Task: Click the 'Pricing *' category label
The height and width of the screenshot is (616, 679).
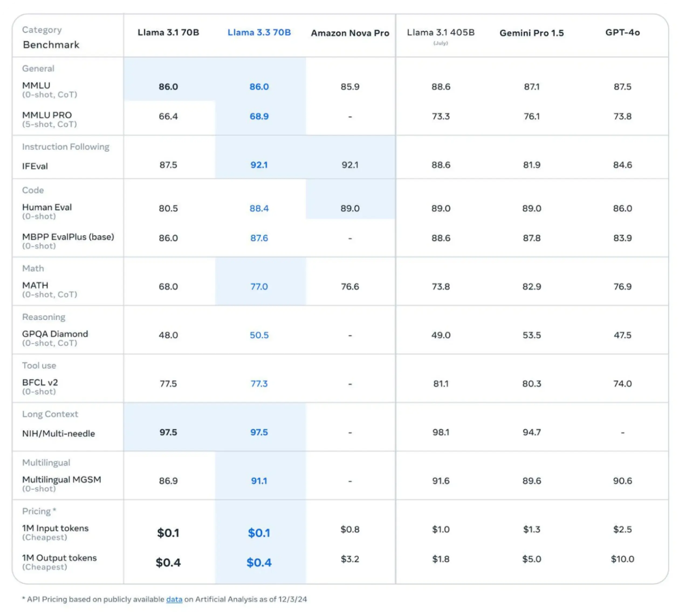Action: 39,511
